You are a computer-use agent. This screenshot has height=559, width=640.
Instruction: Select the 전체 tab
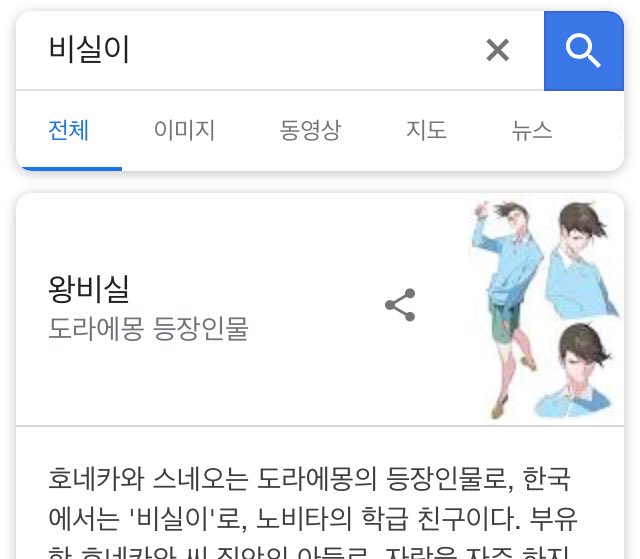(x=69, y=131)
